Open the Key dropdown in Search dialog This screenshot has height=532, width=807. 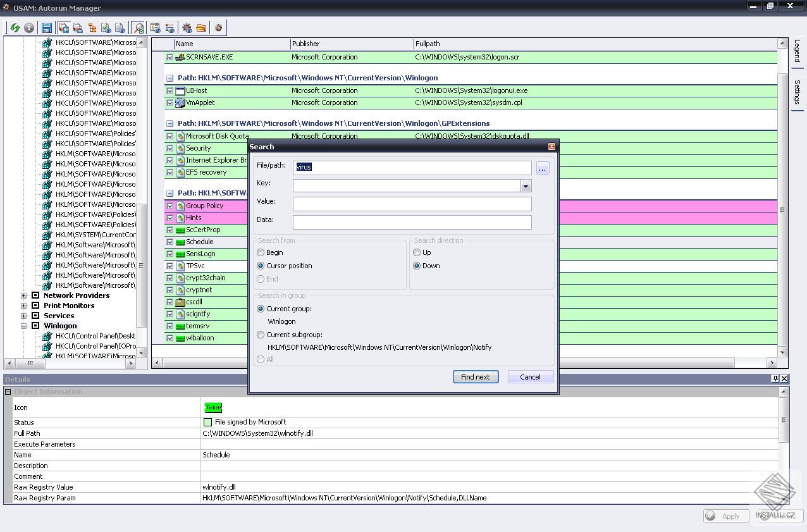coord(526,185)
